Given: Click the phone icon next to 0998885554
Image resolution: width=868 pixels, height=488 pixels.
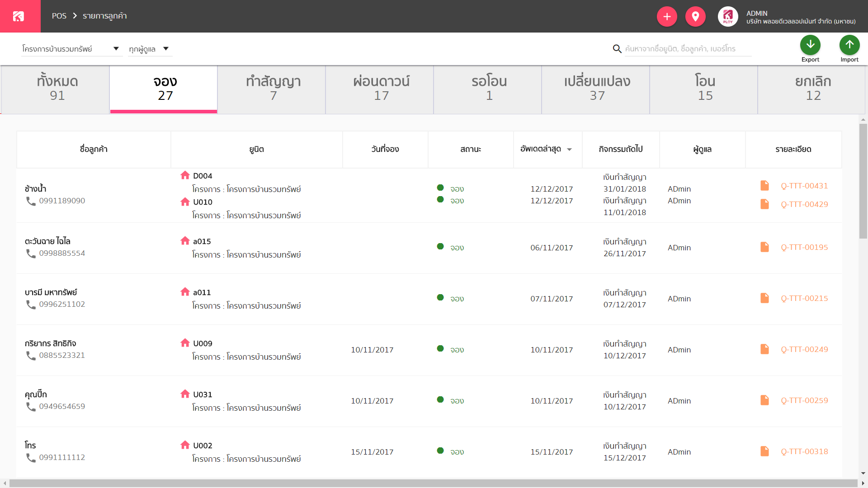Looking at the screenshot, I should click(x=31, y=254).
